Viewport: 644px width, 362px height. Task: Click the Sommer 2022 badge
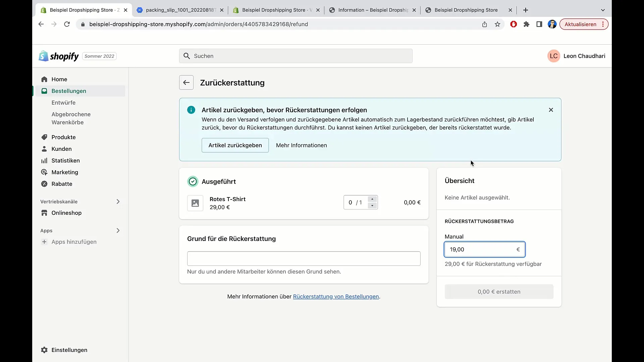click(x=99, y=56)
